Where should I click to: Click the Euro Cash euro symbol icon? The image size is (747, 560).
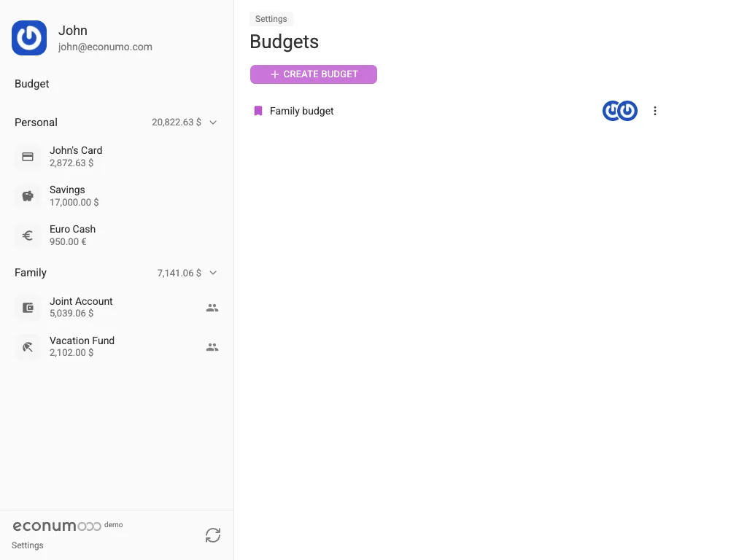pos(28,236)
